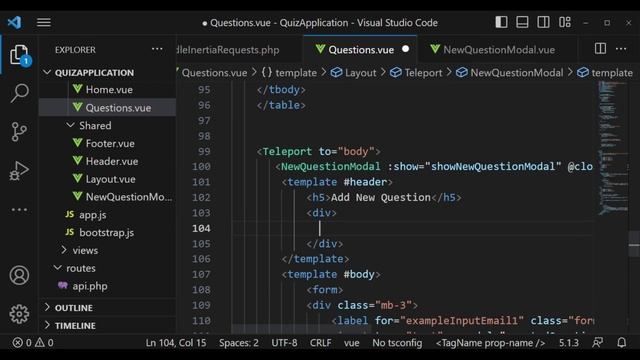Click the #body slot on line 107
Screen dimensions: 640x360
(x=359, y=274)
